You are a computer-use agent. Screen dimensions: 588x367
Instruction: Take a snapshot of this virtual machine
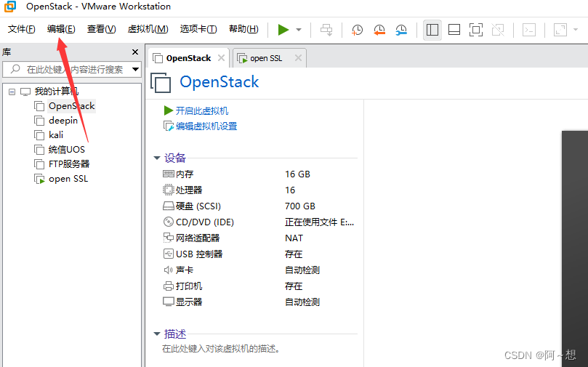(x=357, y=30)
